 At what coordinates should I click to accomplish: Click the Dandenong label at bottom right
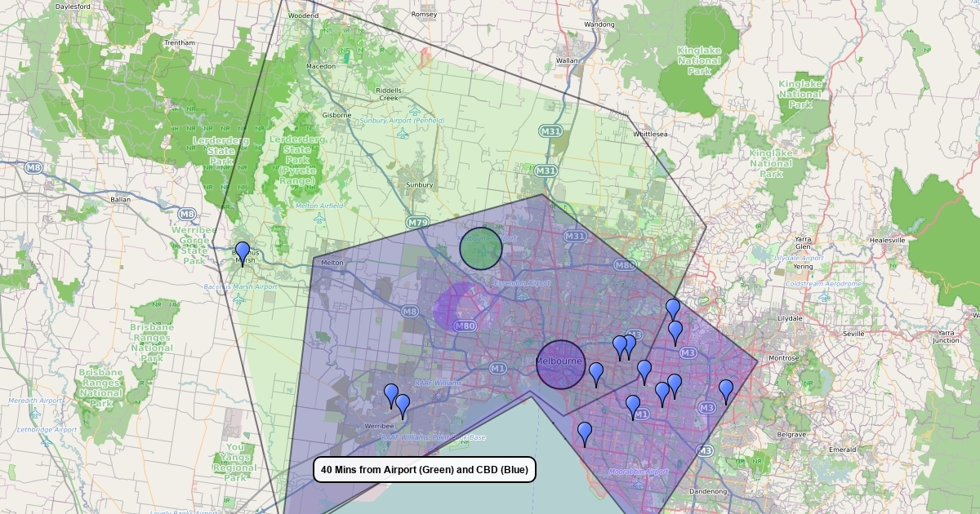pos(708,491)
